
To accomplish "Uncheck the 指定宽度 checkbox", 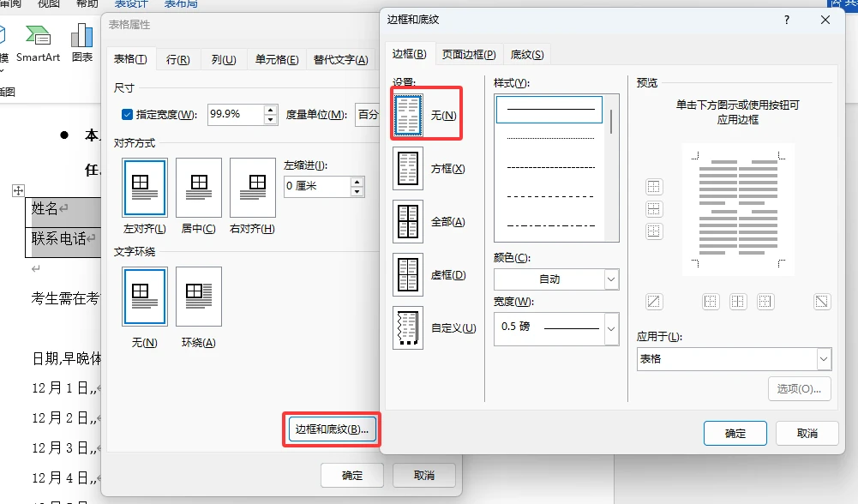I will pos(128,114).
